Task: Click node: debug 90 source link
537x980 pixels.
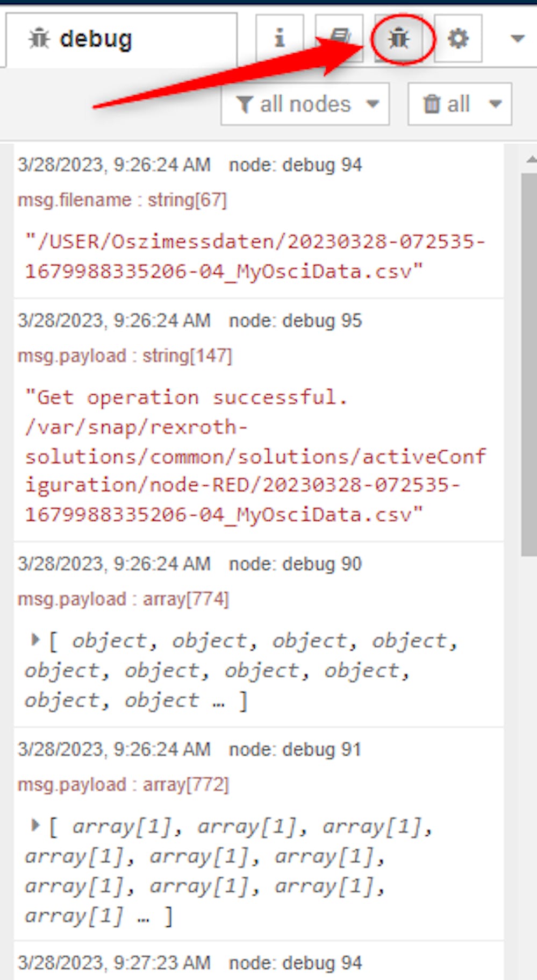Action: click(295, 564)
